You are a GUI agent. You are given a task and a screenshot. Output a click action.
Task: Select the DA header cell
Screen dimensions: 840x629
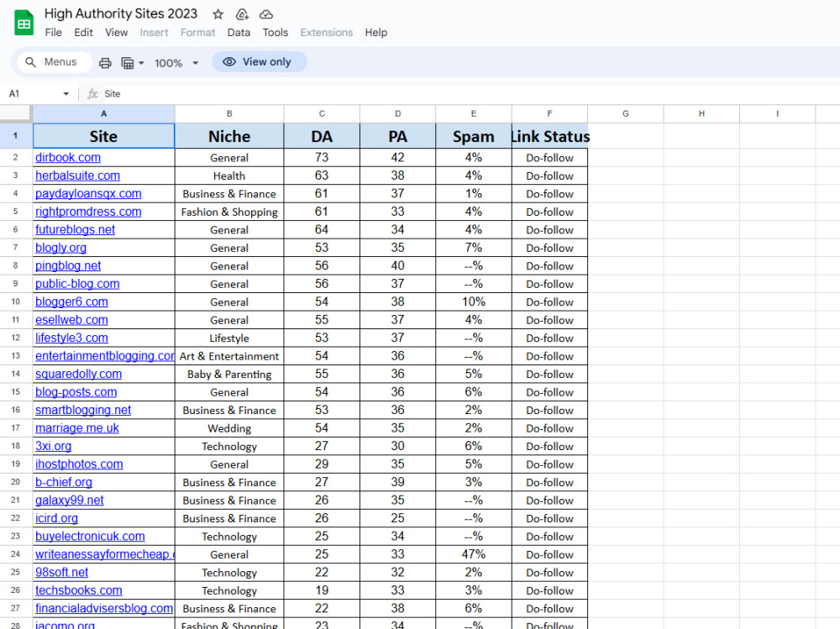(322, 136)
